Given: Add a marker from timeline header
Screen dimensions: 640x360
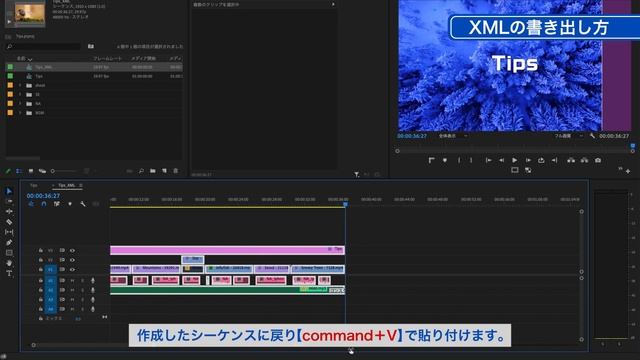Looking at the screenshot, I should 70,204.
